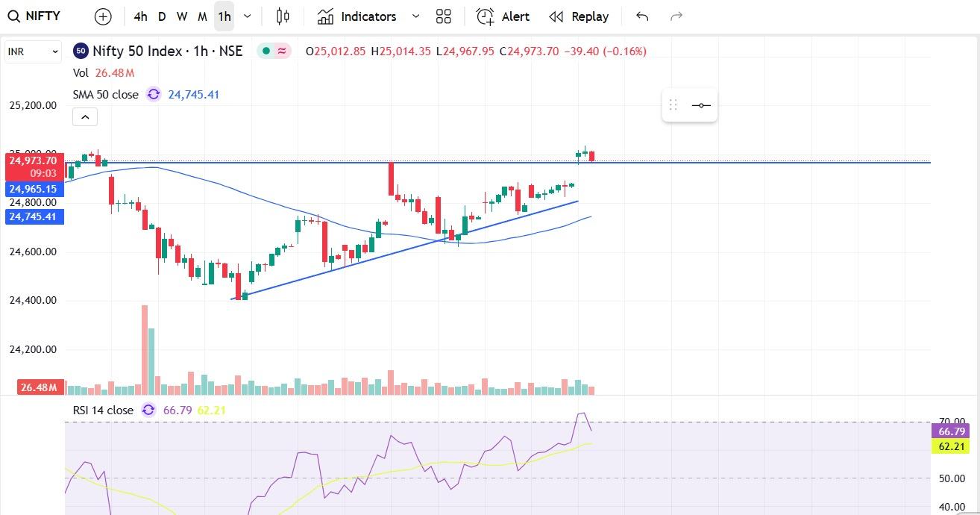This screenshot has width=980, height=515.
Task: Click the RSI value 66.79 in legend
Action: pyautogui.click(x=178, y=411)
